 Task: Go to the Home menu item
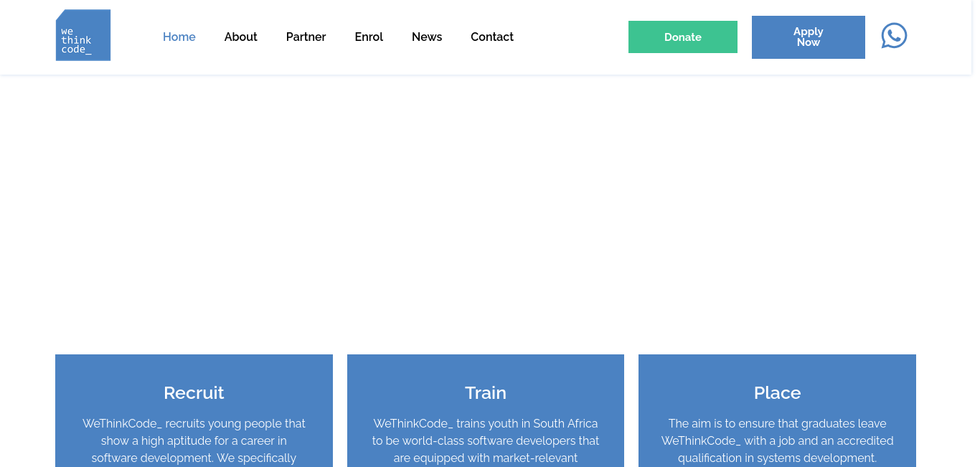[179, 37]
